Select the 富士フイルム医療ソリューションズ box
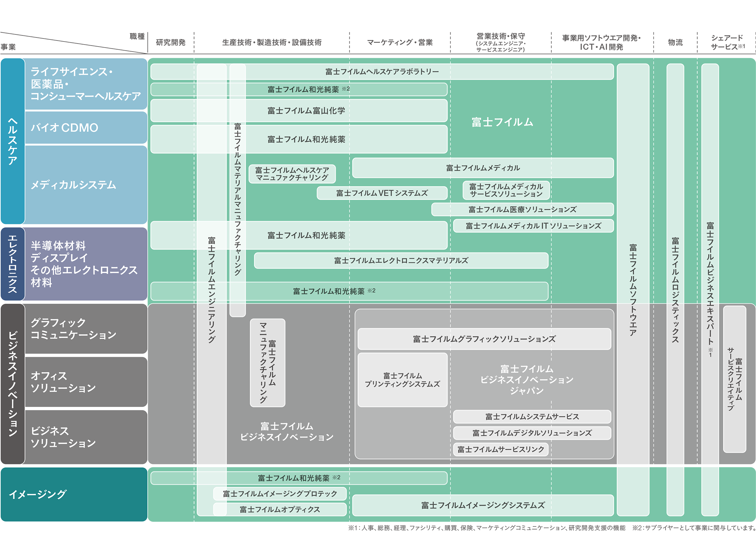The image size is (756, 544). tap(522, 210)
